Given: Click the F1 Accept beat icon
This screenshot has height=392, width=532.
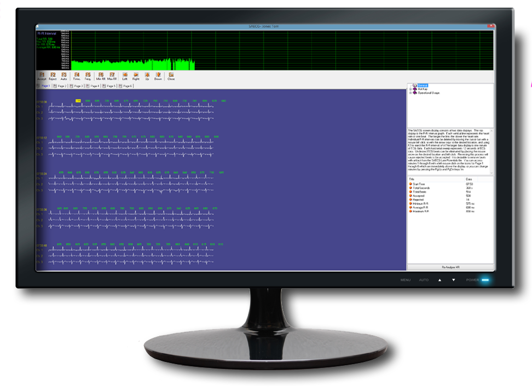Looking at the screenshot, I should [x=42, y=75].
